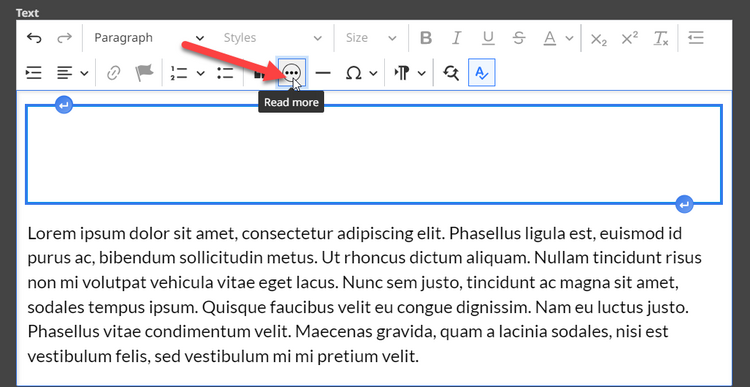
Task: Open the text direction paragraph menu
Action: pos(409,73)
